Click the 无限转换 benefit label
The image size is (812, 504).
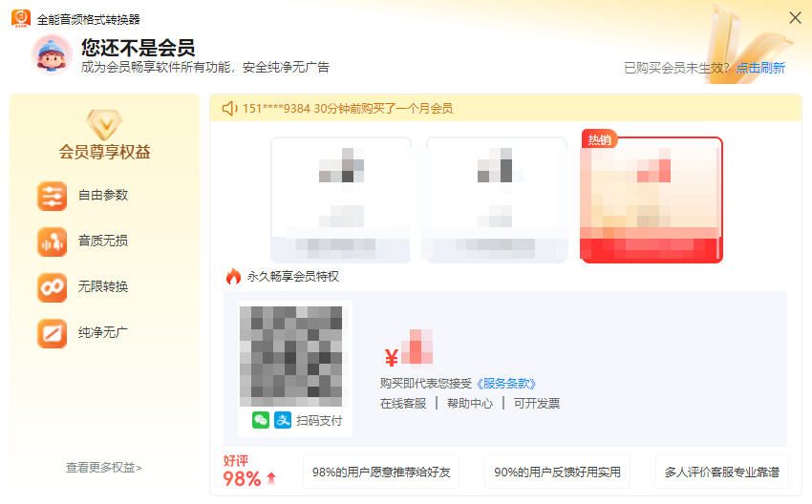tap(103, 286)
